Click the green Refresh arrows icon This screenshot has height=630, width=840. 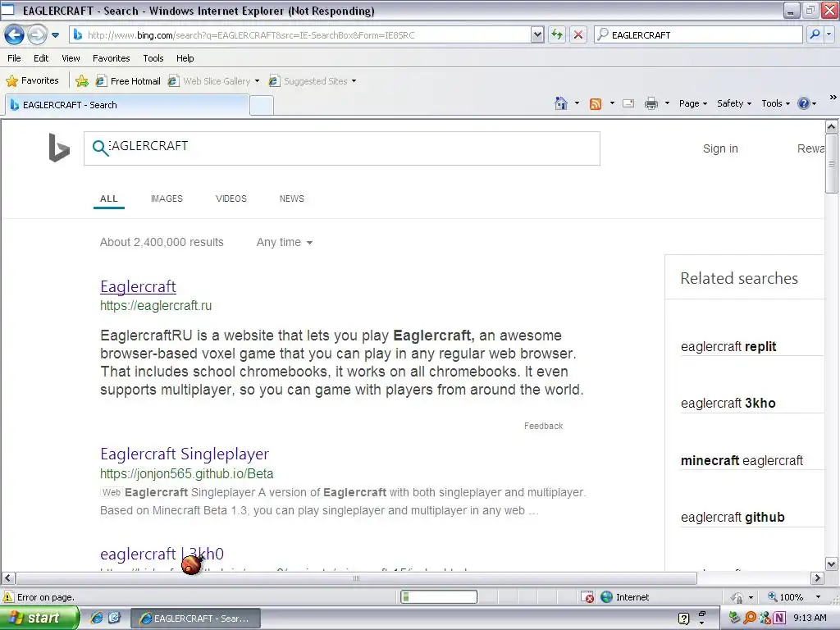coord(557,34)
